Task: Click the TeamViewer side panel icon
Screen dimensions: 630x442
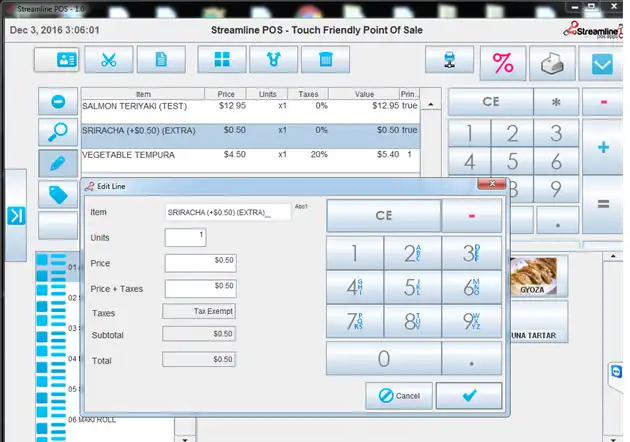Action: [x=616, y=371]
